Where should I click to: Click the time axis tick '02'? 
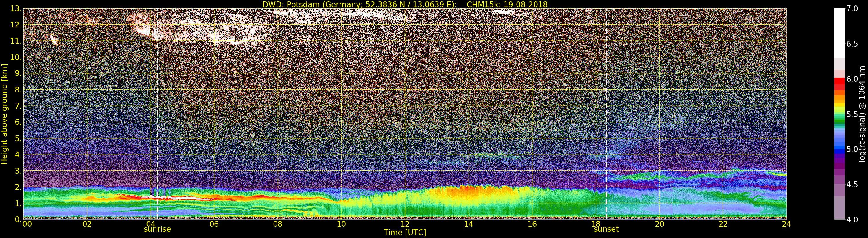click(87, 224)
